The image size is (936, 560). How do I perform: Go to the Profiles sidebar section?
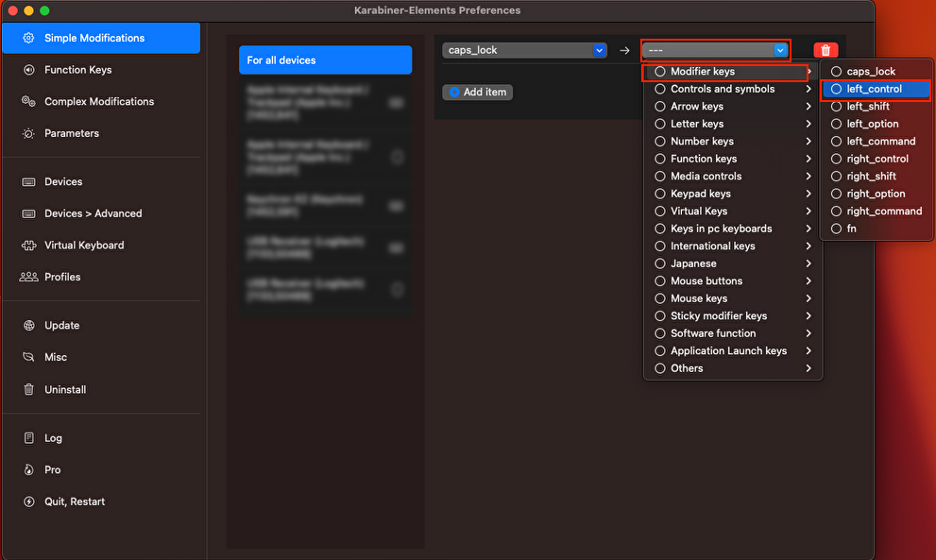(x=101, y=277)
